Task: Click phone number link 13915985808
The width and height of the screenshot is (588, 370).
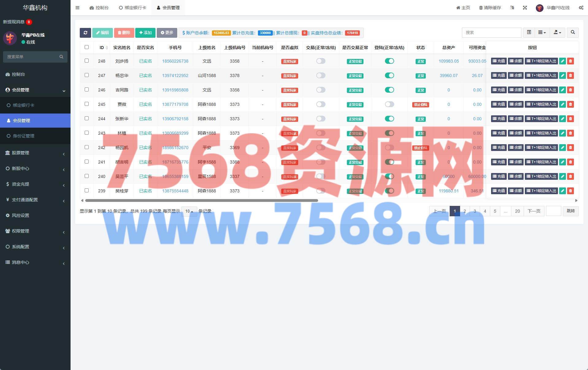Action: [x=175, y=90]
